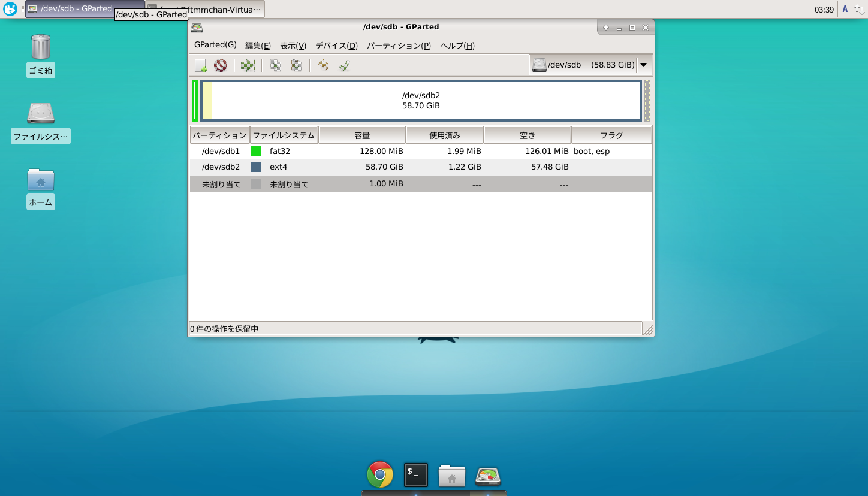The image size is (868, 496).
Task: Click the Undo last operation icon
Action: (x=323, y=65)
